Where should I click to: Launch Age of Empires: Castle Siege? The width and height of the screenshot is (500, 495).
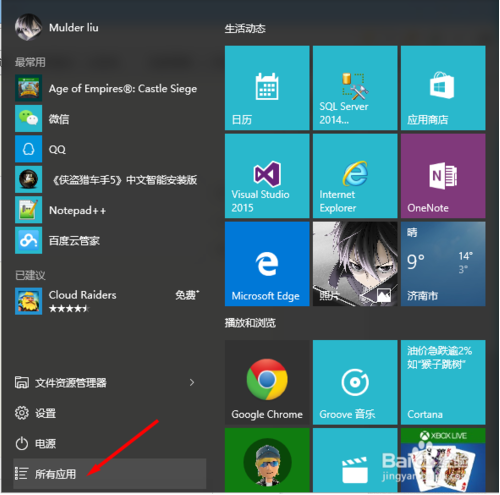click(110, 88)
